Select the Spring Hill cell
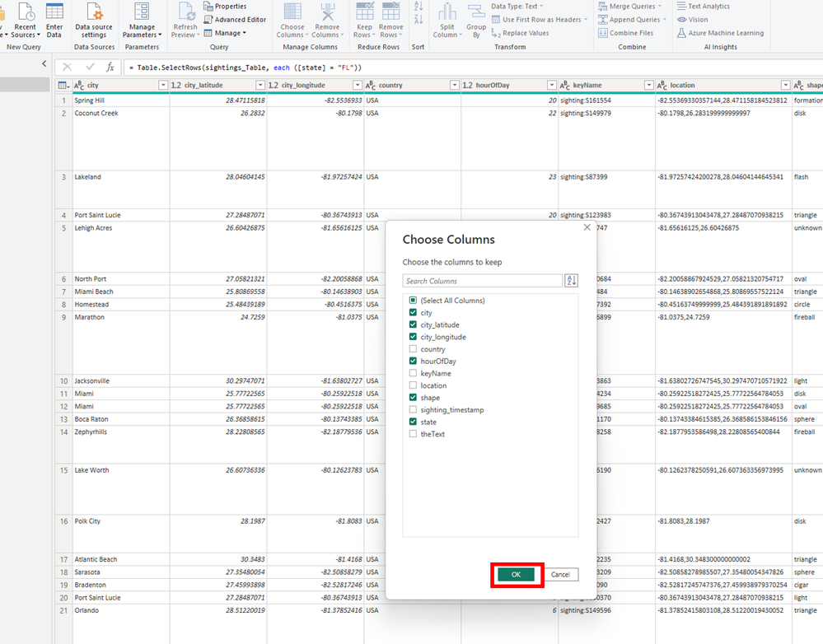Viewport: 823px width, 644px height. coord(120,100)
